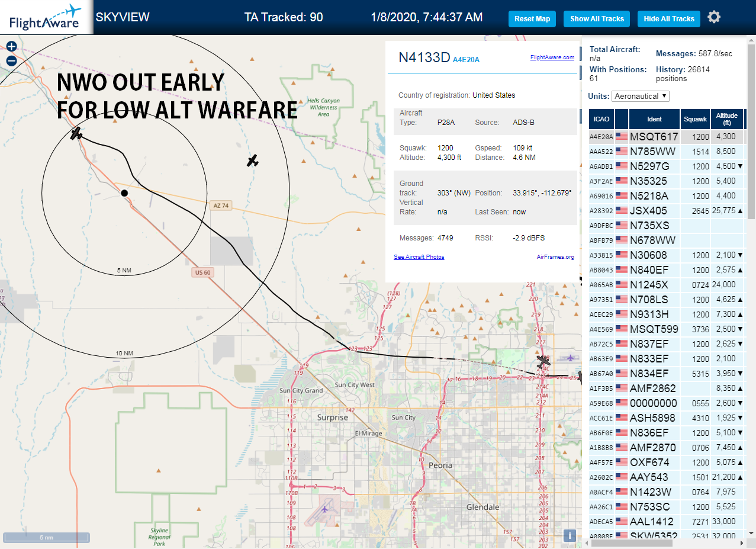
Task: Click the US flag in AAL1412 row
Action: (622, 522)
